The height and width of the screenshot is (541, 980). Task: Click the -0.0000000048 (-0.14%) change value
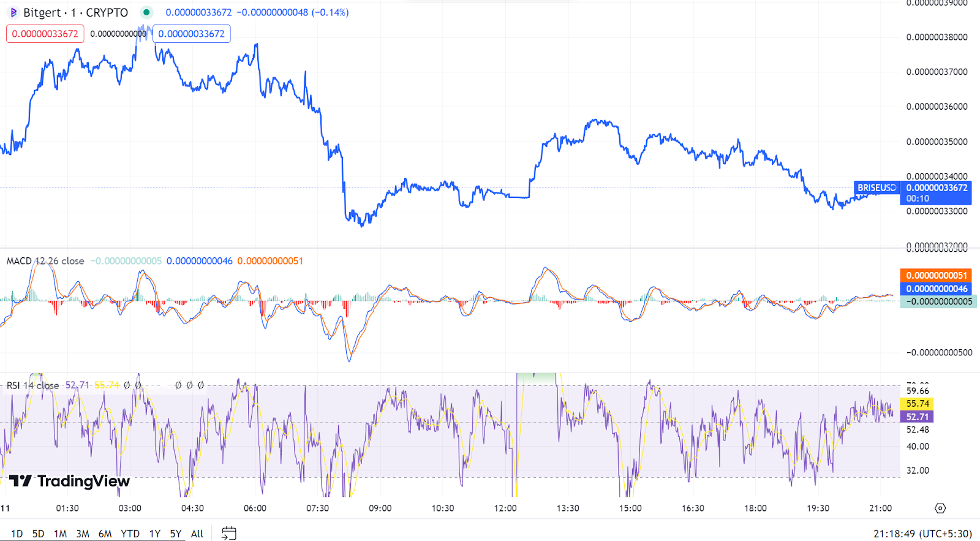pyautogui.click(x=293, y=12)
